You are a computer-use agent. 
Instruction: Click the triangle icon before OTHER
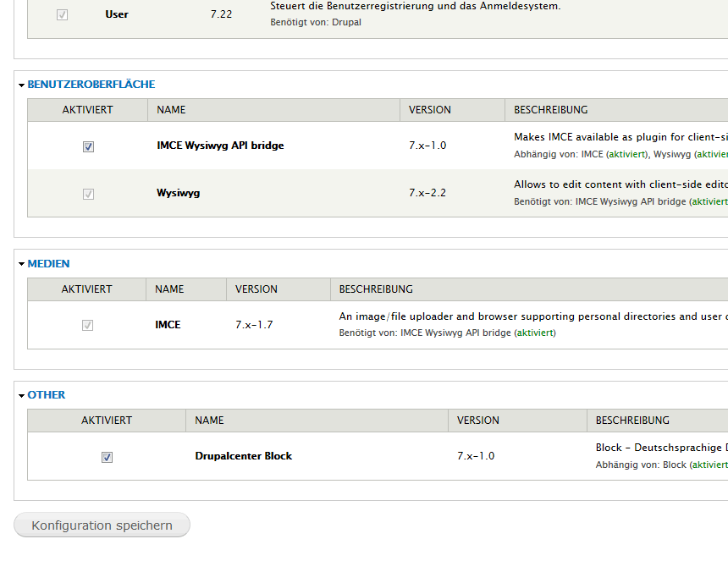tap(21, 395)
